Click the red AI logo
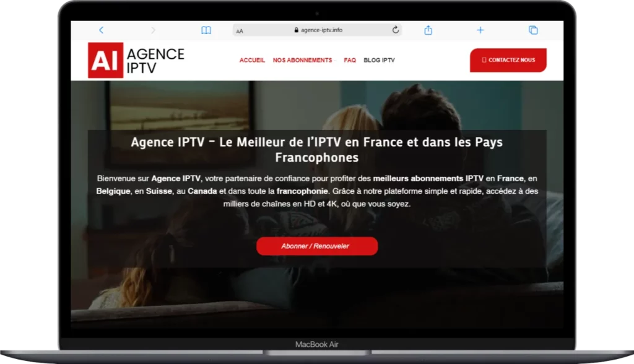The image size is (634, 364). (105, 60)
